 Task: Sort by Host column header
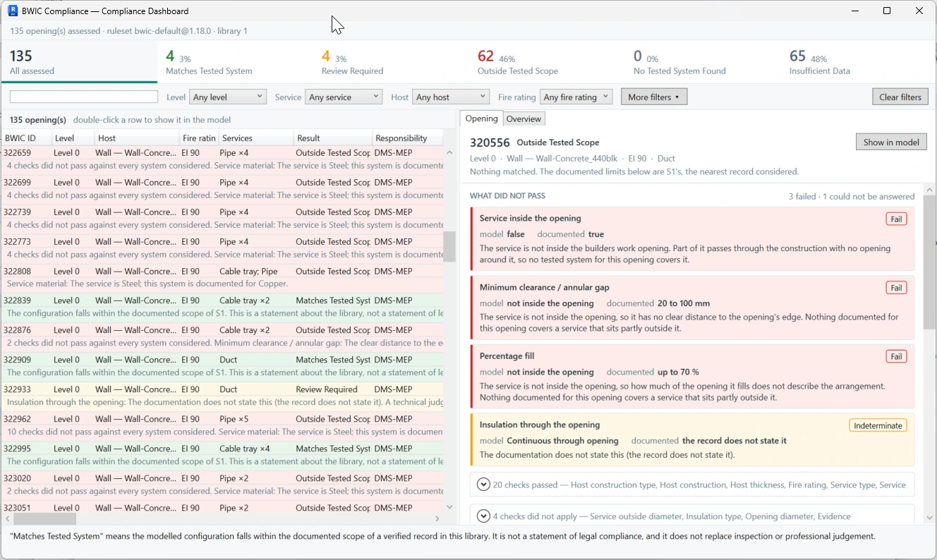[x=136, y=138]
